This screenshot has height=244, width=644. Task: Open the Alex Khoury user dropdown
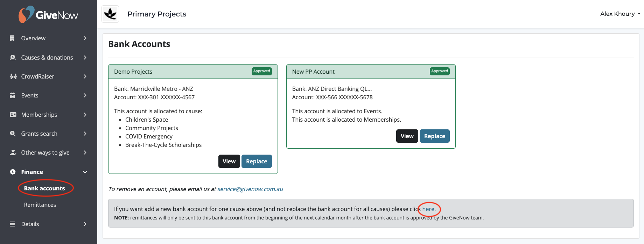click(x=620, y=14)
